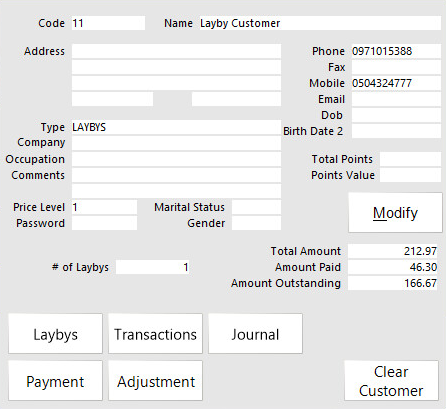
Task: Select the Name field with Layby Customer
Action: 320,23
